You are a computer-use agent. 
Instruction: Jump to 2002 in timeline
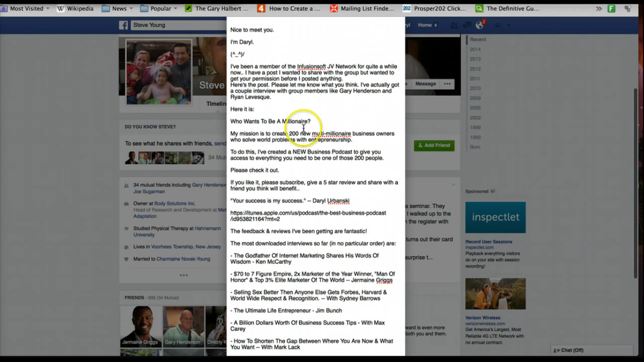[x=475, y=118]
